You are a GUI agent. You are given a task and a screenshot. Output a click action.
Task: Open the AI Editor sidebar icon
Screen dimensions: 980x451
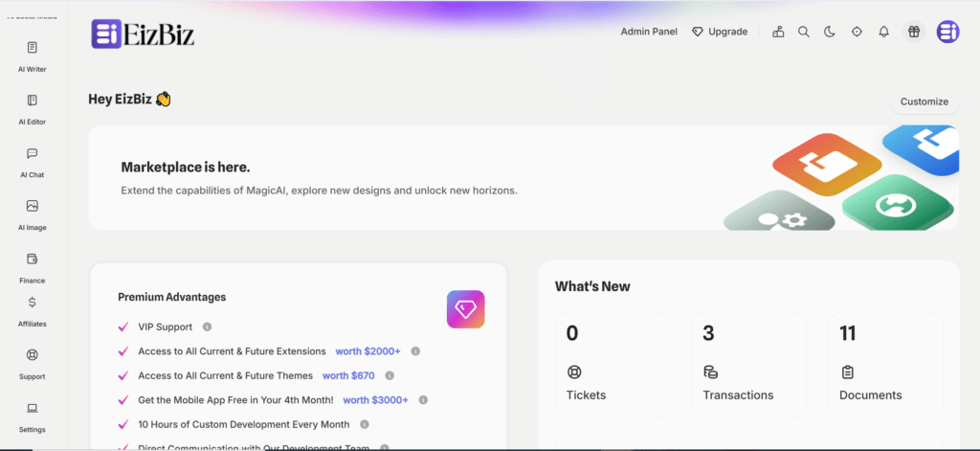tap(33, 101)
